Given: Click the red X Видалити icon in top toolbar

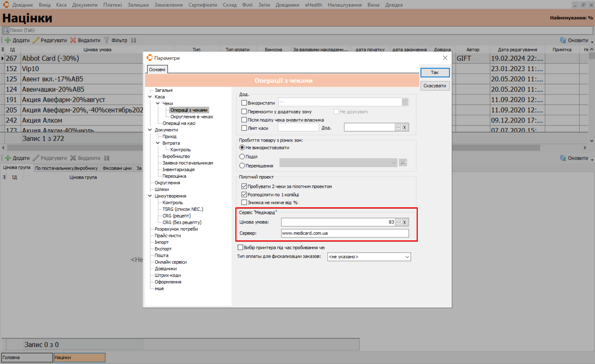Looking at the screenshot, I should pos(73,40).
